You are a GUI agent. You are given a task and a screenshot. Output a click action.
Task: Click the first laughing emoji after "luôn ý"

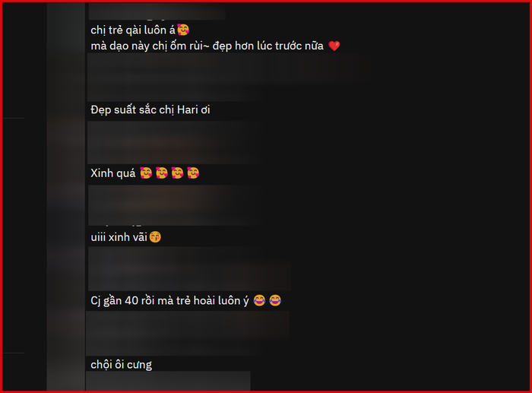click(x=259, y=300)
